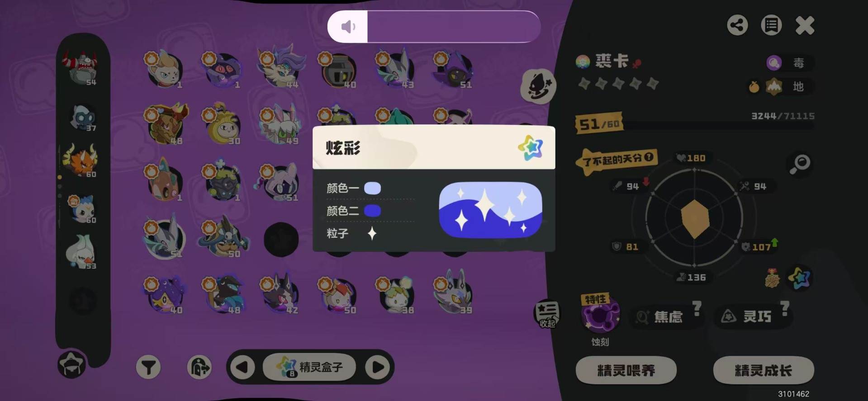Click the speaker sound icon
Screen dimensions: 868x401
(x=347, y=27)
